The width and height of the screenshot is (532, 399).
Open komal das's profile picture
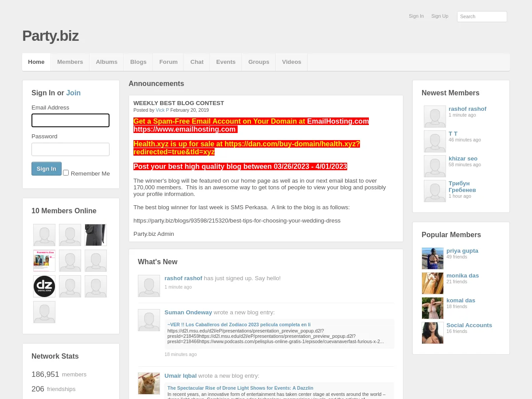pos(432,308)
